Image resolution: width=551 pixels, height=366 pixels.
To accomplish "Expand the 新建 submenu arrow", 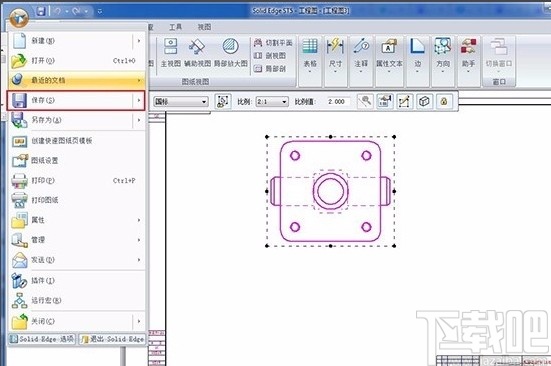I will 139,41.
